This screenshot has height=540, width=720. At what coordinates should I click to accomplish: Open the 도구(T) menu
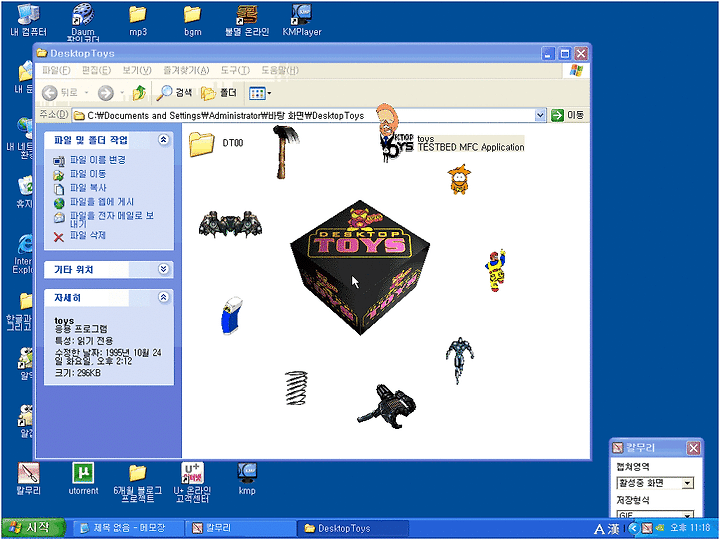(x=235, y=70)
